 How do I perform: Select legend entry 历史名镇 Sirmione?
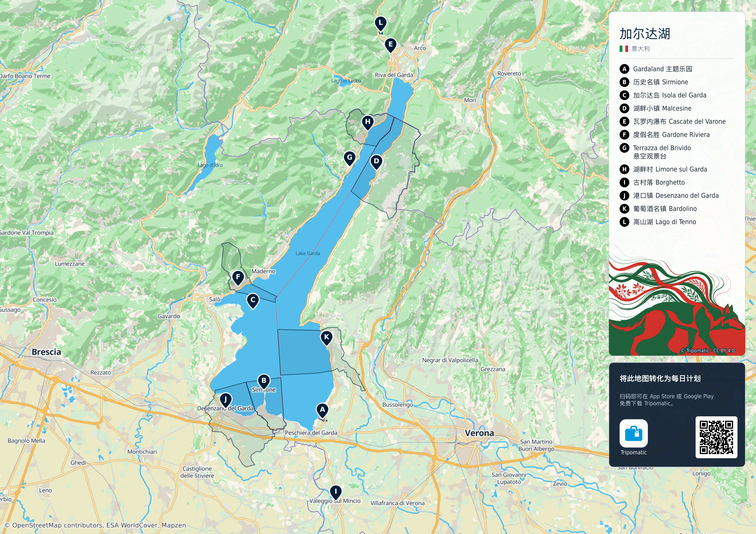tap(661, 82)
